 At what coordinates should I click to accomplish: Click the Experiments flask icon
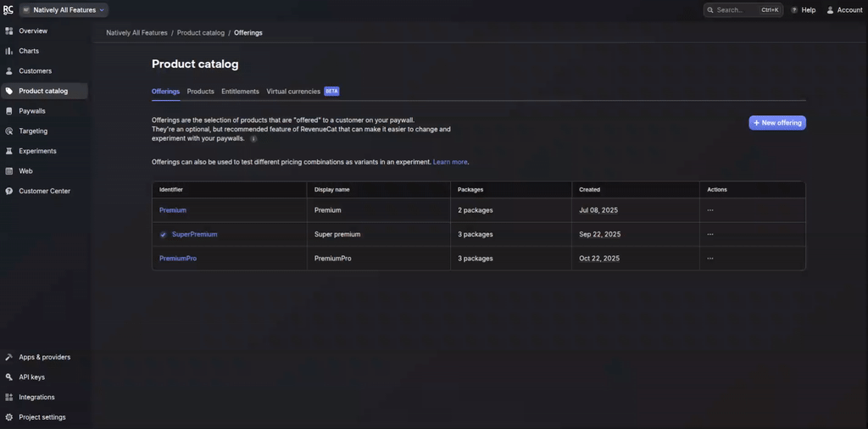(x=9, y=151)
